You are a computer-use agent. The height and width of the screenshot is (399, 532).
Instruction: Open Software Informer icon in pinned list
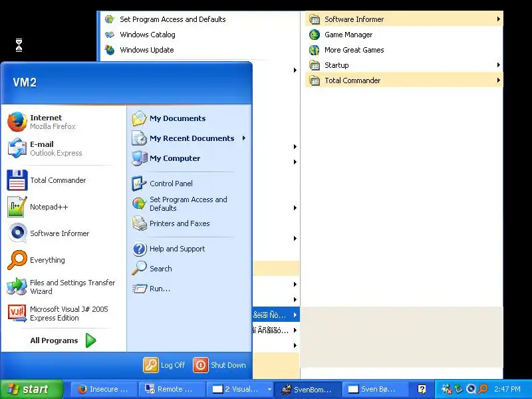(17, 233)
